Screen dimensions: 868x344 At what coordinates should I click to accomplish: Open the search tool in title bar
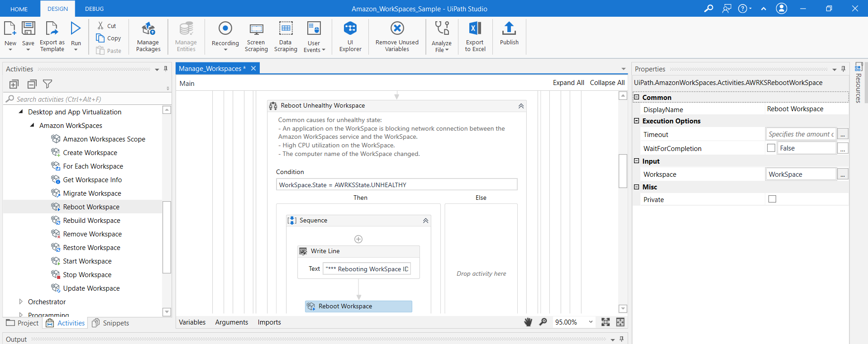709,9
